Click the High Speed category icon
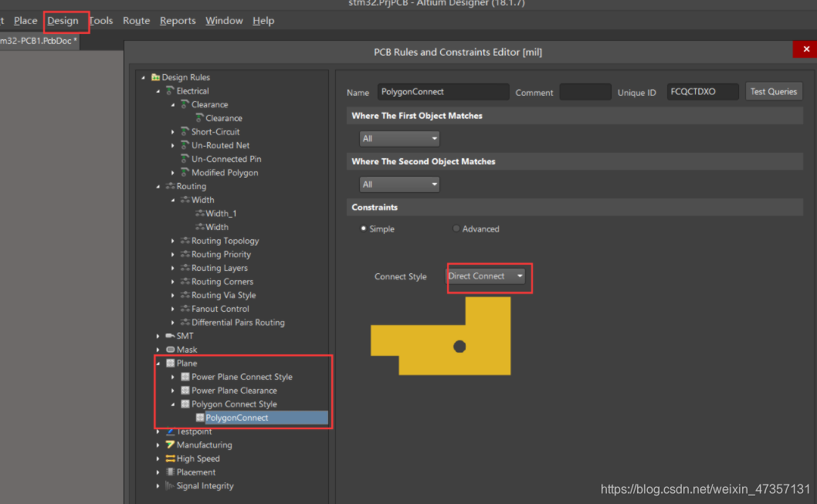 pos(170,458)
